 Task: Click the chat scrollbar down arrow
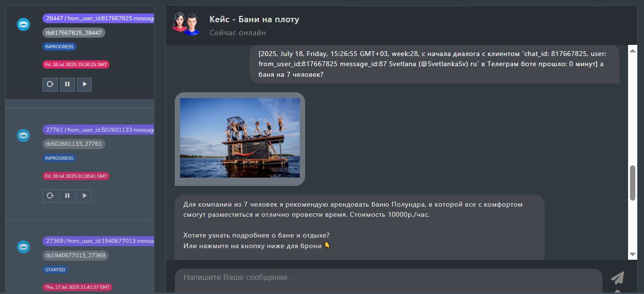(x=632, y=254)
